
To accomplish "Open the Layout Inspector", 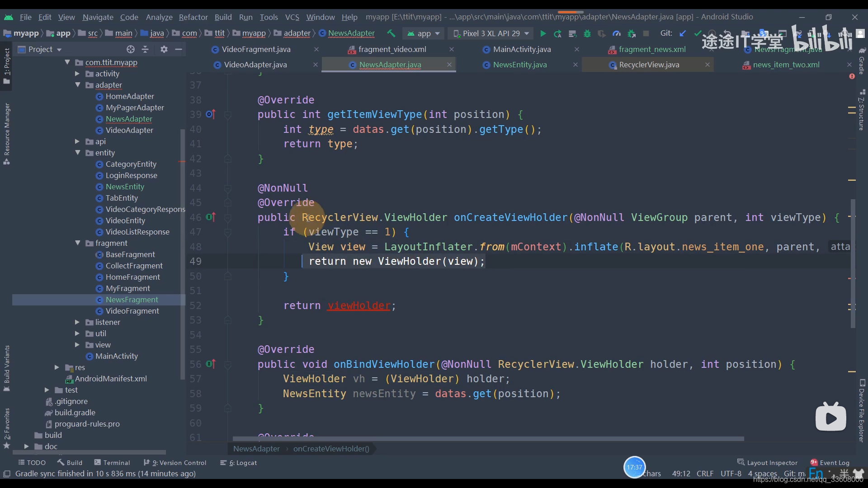I will click(768, 462).
